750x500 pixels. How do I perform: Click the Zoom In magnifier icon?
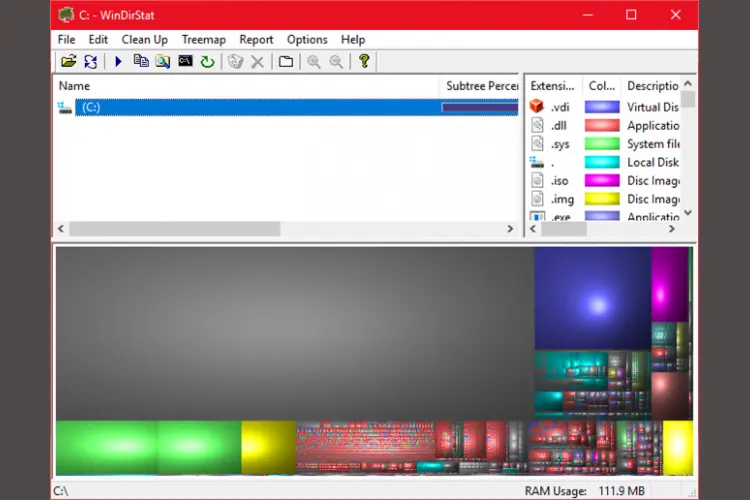(x=314, y=61)
